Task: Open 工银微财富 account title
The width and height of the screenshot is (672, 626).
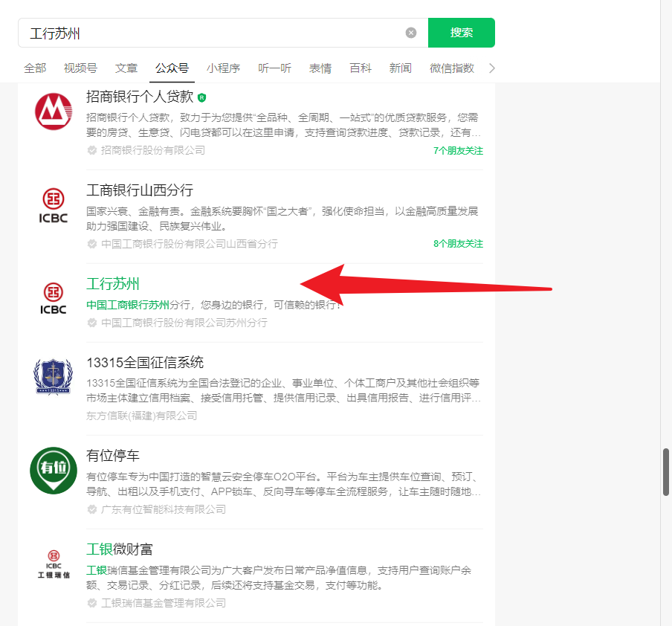Action: coord(119,549)
